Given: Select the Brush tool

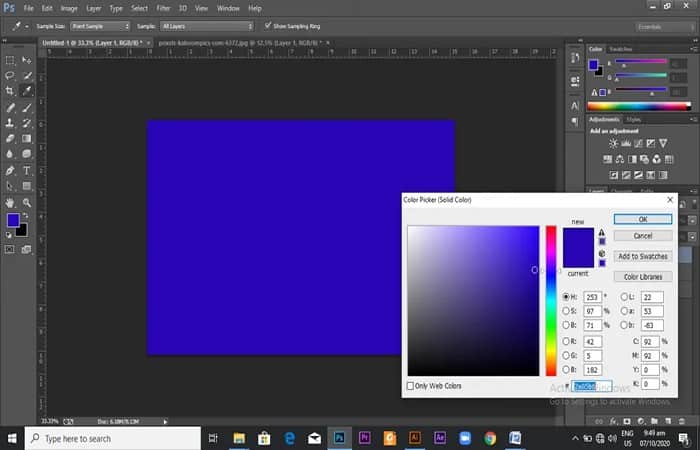Looking at the screenshot, I should 27,108.
